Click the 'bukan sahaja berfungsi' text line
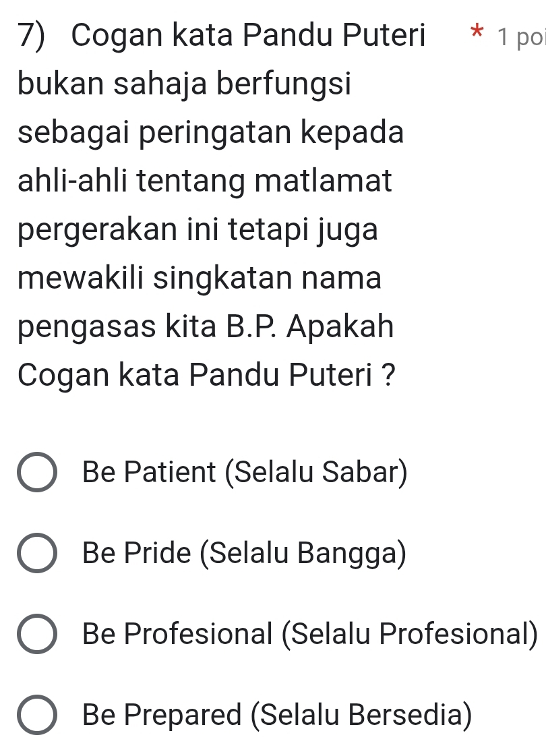 click(x=185, y=84)
